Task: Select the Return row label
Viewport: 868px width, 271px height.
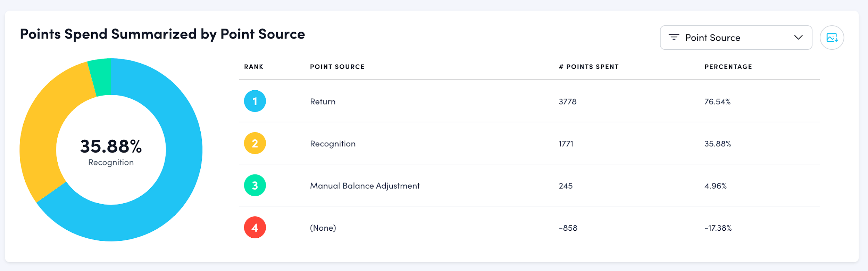Action: pyautogui.click(x=323, y=101)
